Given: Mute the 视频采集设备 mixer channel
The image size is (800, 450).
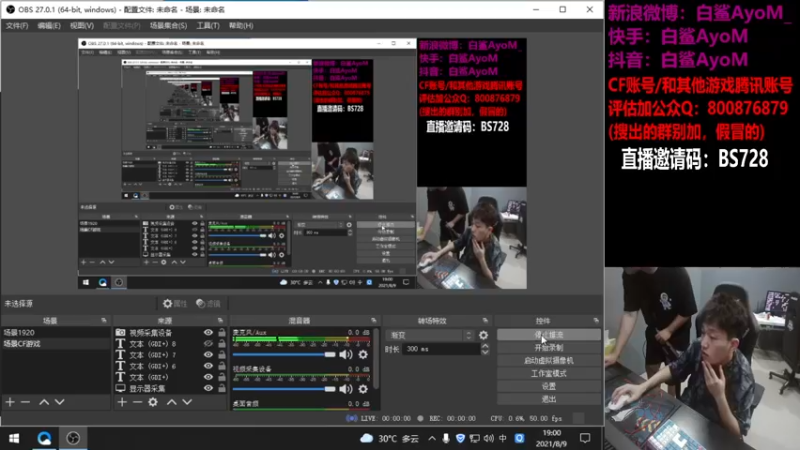Looking at the screenshot, I should 346,389.
